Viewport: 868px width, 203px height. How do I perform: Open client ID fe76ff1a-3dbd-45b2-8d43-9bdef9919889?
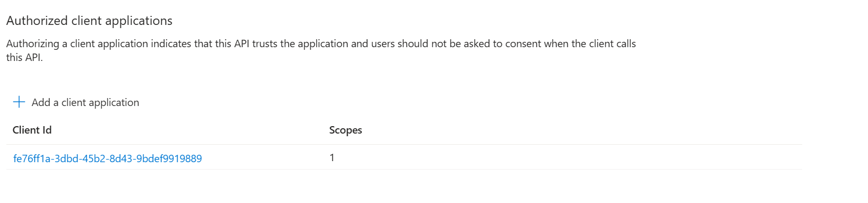108,158
